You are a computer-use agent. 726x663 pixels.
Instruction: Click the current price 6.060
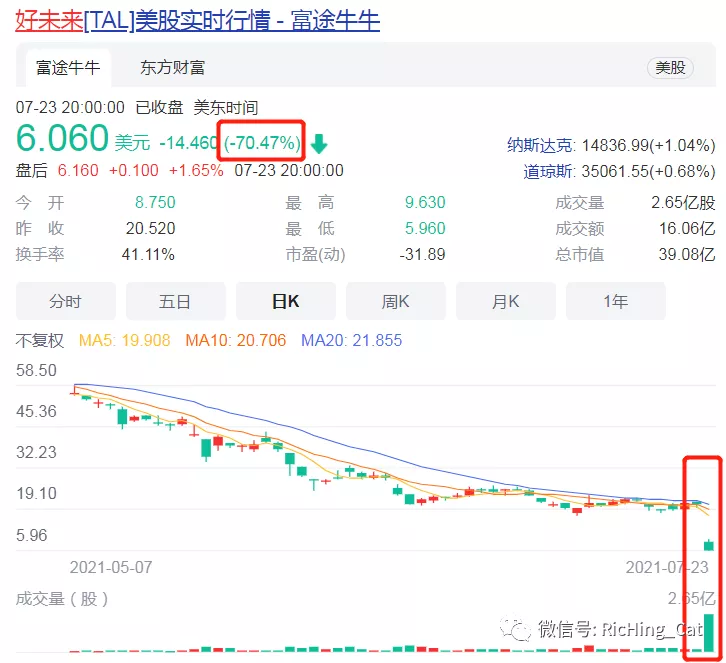[x=63, y=138]
